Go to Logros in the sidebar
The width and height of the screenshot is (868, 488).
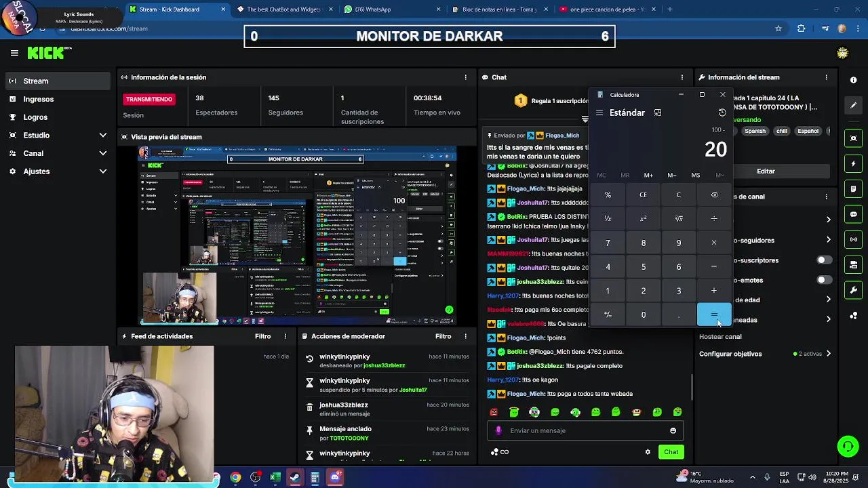click(58, 117)
